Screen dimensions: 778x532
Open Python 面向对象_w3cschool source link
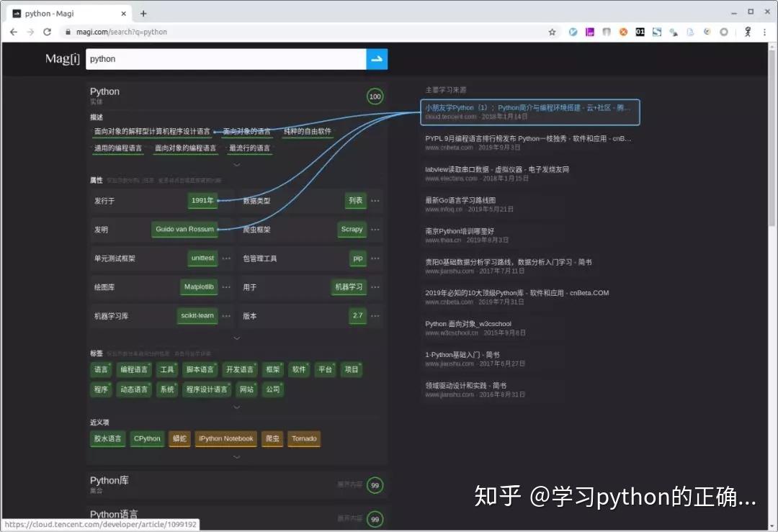(x=468, y=324)
